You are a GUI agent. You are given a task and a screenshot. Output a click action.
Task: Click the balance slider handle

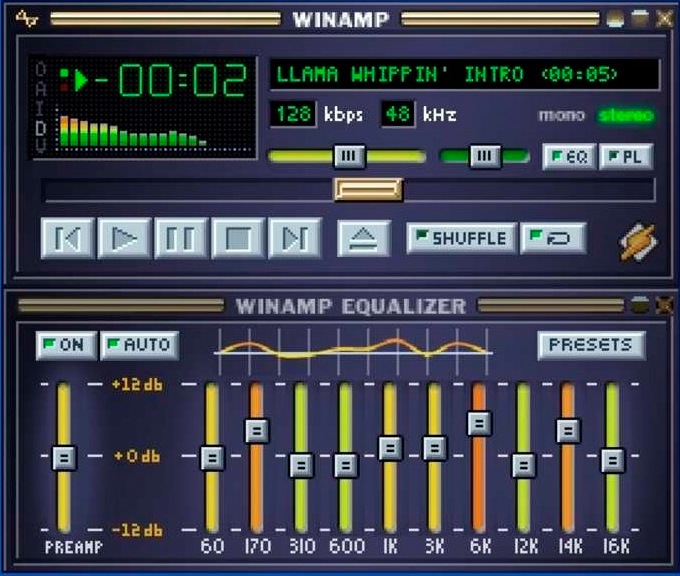[485, 156]
